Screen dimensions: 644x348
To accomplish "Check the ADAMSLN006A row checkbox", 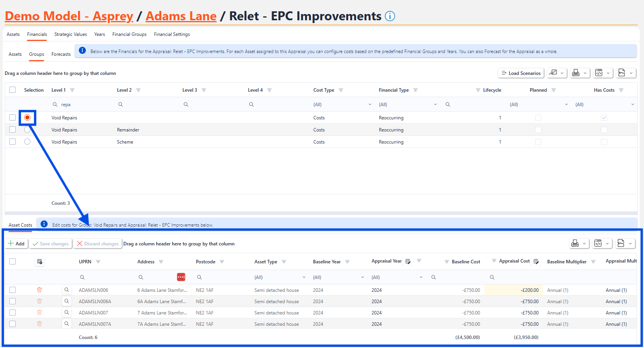I will [x=12, y=301].
